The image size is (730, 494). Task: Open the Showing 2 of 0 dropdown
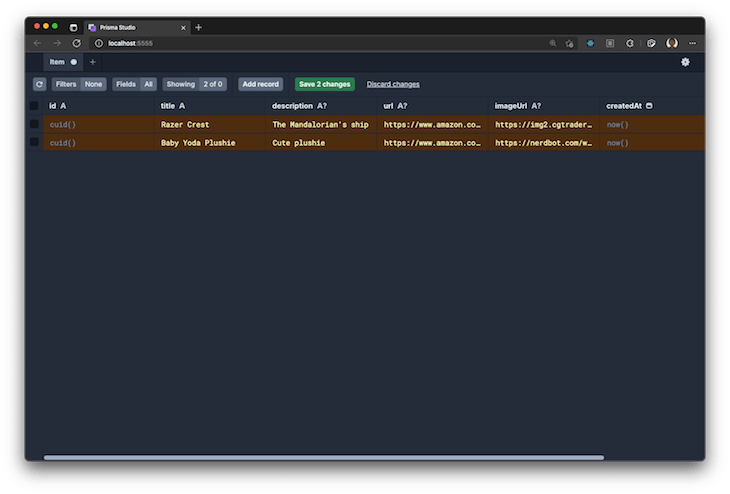pos(195,84)
